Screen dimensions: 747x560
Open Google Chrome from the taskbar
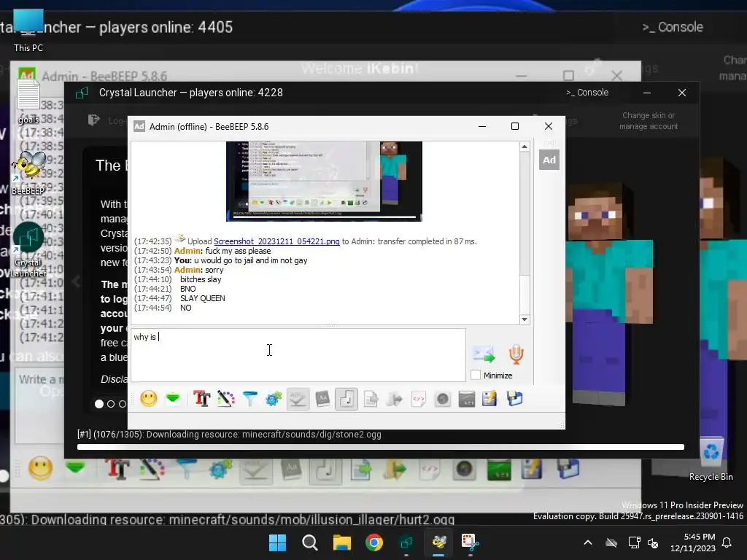374,542
